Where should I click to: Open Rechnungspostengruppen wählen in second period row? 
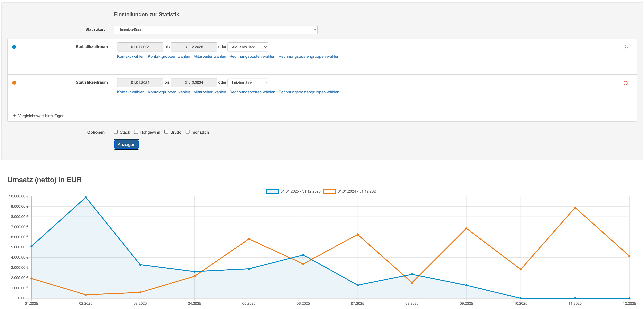point(309,92)
